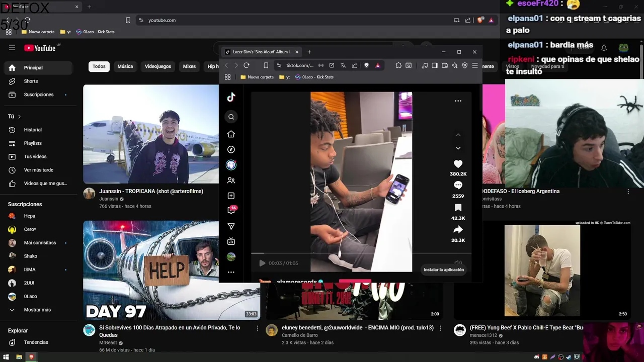Open 'Shorts' in YouTube sidebar
This screenshot has height=362, width=644.
pos(38,81)
